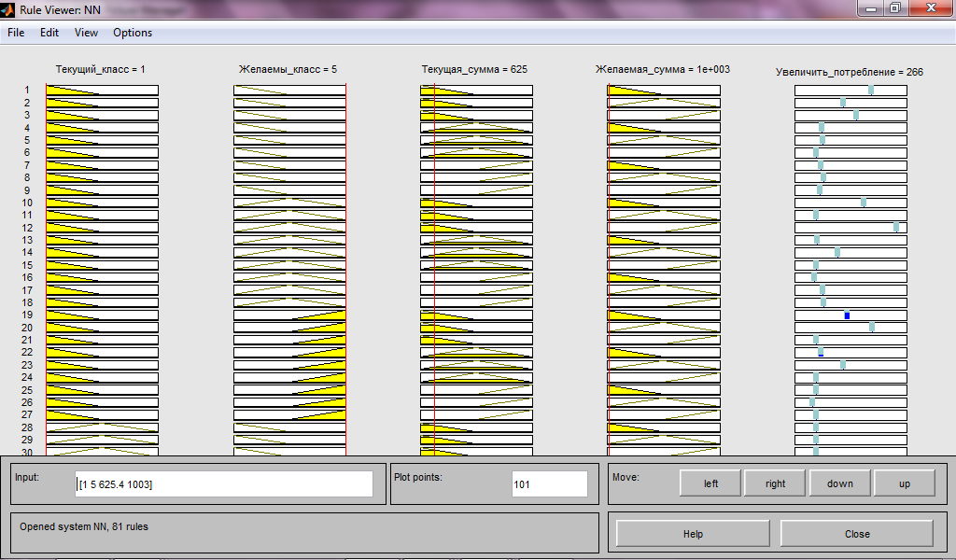
Task: Click the down move button
Action: (839, 483)
